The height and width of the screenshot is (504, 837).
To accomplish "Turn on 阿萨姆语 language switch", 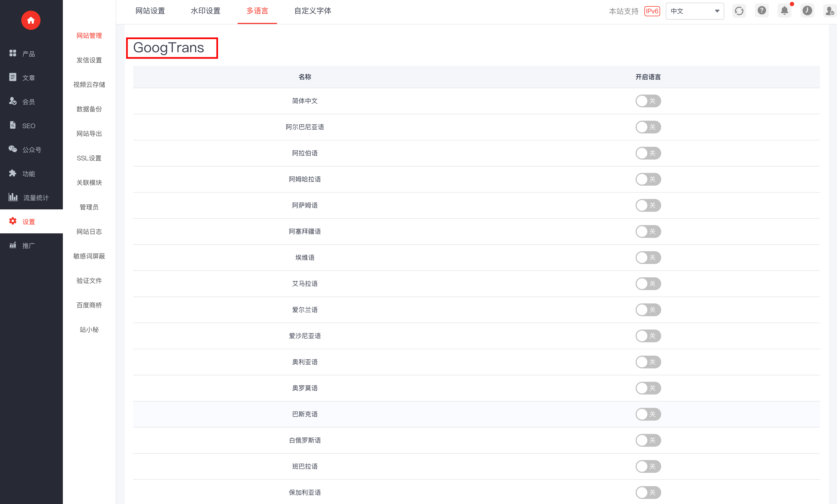I will tap(648, 205).
